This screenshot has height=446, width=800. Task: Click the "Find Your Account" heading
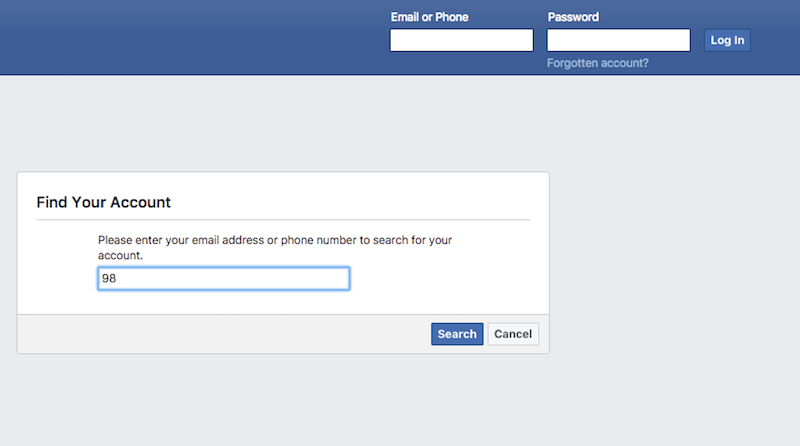coord(104,202)
